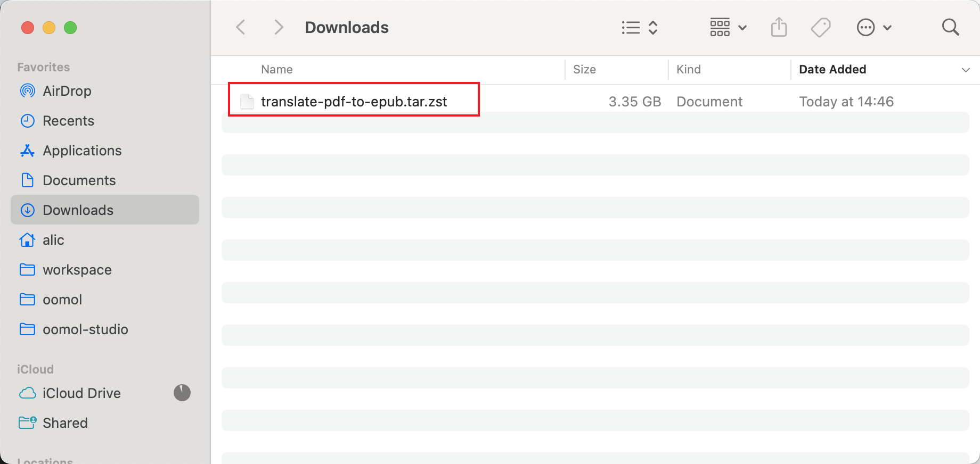Sort files by the Name column
Image resolution: width=980 pixels, height=464 pixels.
pos(277,70)
